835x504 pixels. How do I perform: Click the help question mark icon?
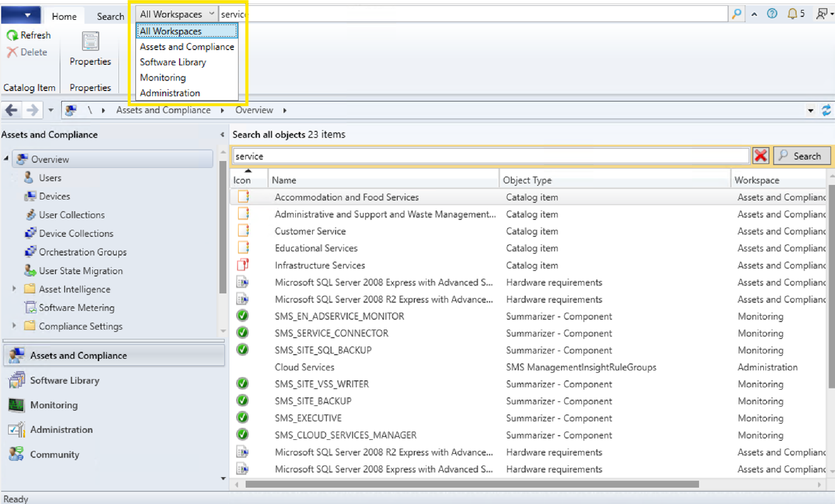[772, 14]
